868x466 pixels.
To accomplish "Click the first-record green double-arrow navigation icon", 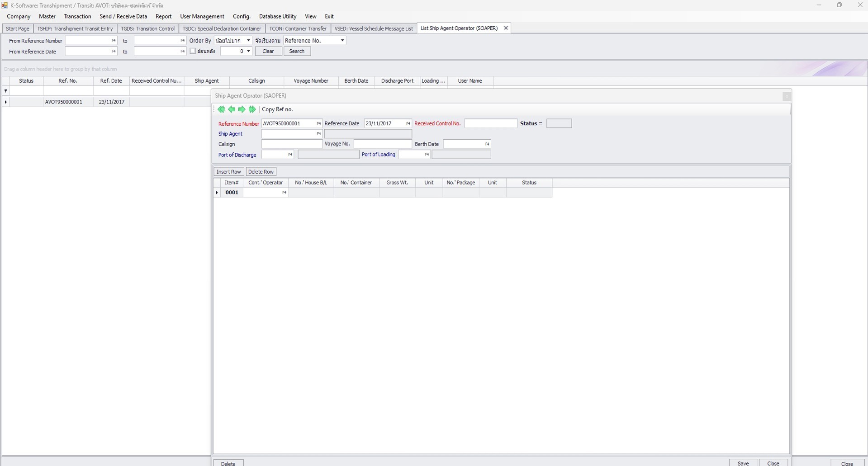I will click(x=221, y=109).
